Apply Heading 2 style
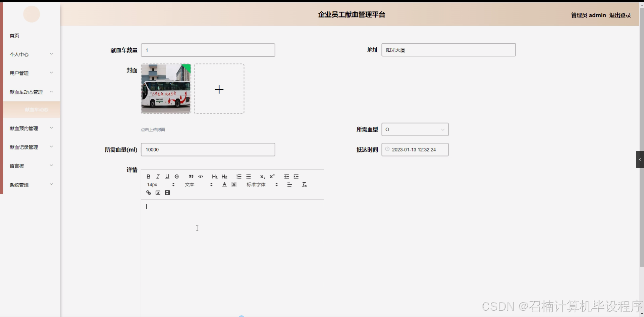 pyautogui.click(x=224, y=177)
